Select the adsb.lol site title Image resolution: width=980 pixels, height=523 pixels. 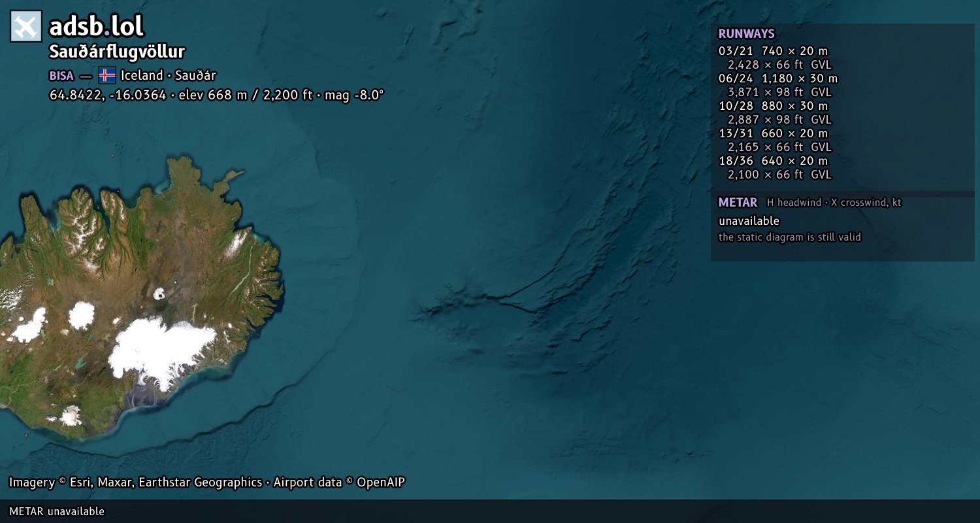point(97,26)
